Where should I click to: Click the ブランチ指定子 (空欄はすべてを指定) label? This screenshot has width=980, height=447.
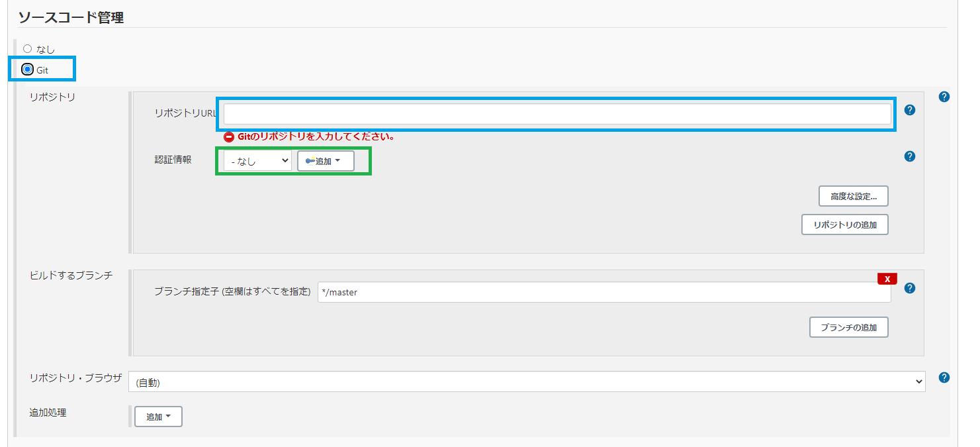pos(233,291)
